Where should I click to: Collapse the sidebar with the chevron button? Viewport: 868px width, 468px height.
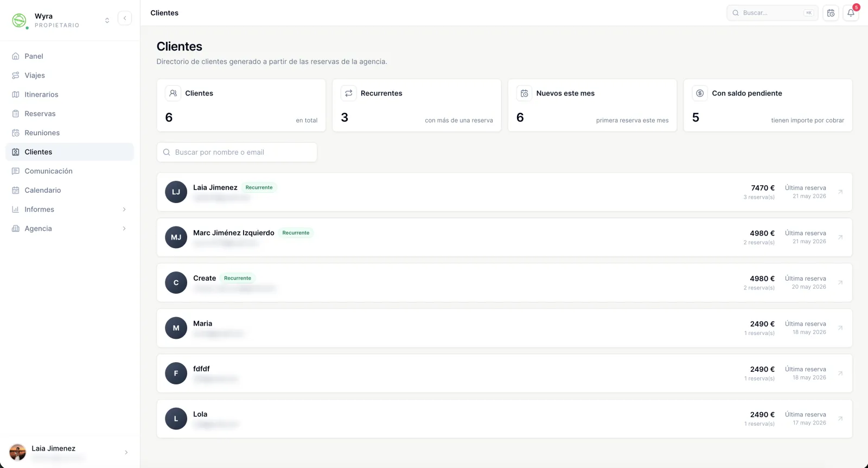click(x=125, y=18)
